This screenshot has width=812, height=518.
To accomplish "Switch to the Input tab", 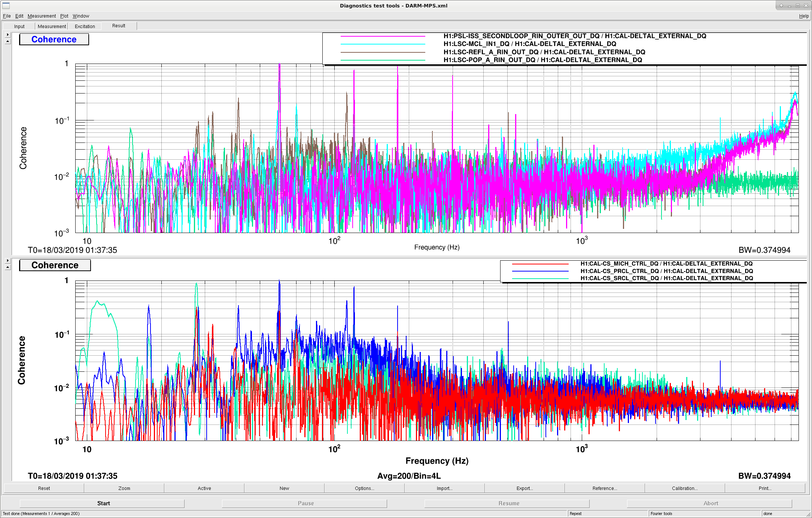I will pyautogui.click(x=19, y=26).
